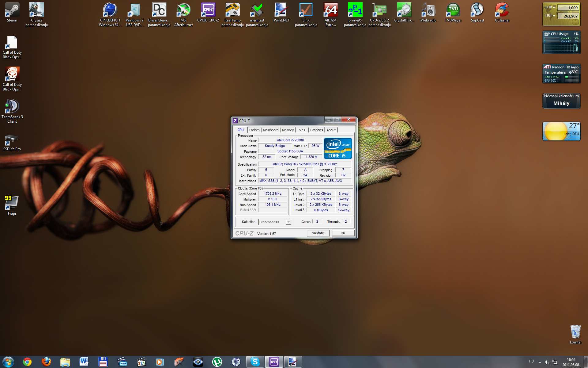Screen dimensions: 588x368
Task: Expand the Processor #1 selection dropdown
Action: click(x=288, y=222)
